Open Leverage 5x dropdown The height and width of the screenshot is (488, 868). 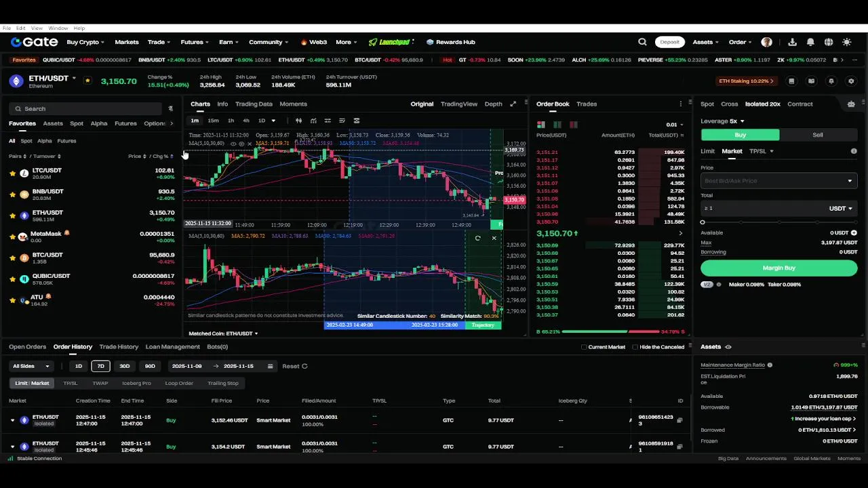coord(722,121)
